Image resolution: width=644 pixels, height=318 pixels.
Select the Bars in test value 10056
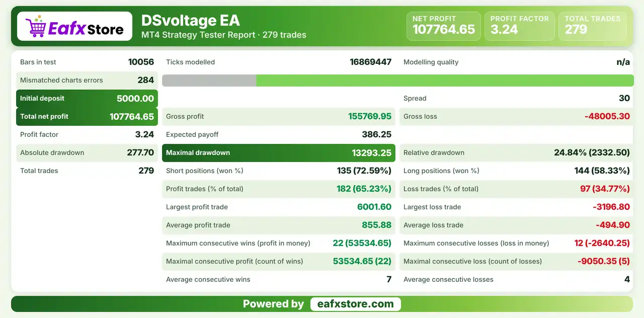coord(141,62)
